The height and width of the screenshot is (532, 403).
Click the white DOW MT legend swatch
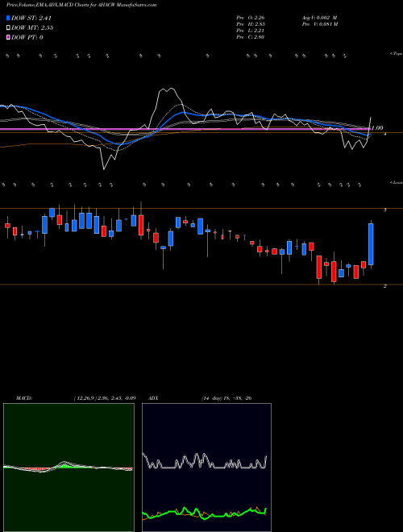click(x=9, y=28)
